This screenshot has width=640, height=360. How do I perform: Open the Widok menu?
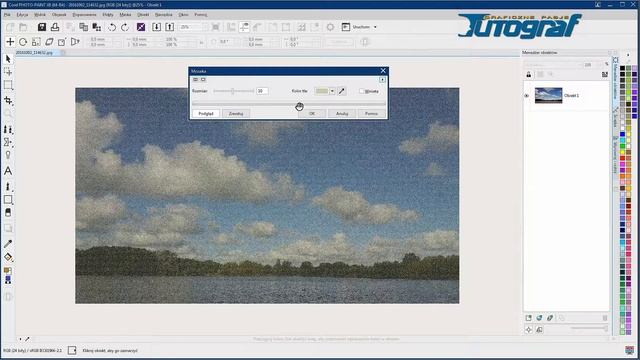click(x=40, y=15)
